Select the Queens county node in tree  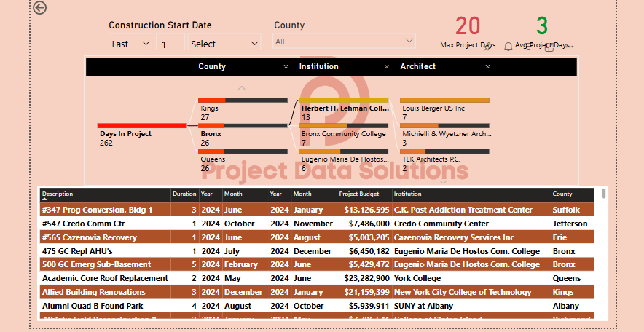[x=243, y=160]
